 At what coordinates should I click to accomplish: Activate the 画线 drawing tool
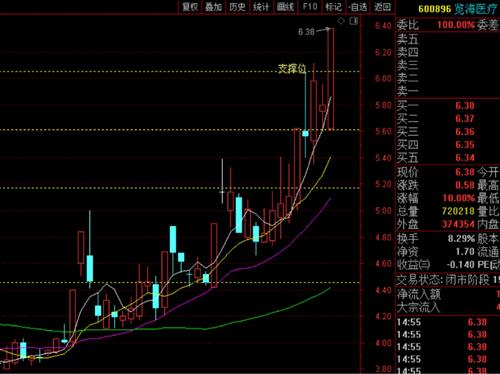coord(285,7)
